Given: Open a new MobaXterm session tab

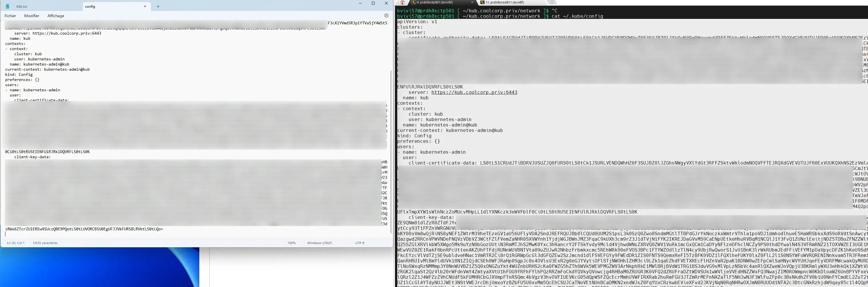Looking at the screenshot, I should 552,2.
